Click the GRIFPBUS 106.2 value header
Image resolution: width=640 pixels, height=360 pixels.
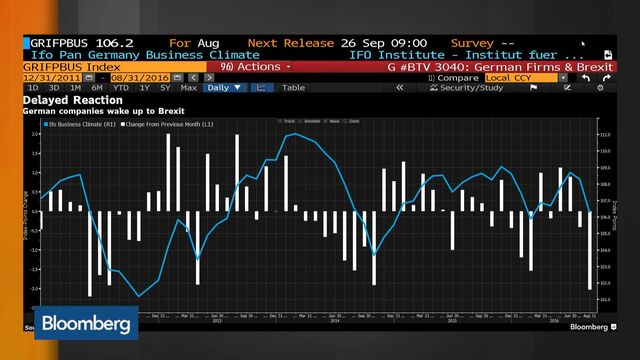82,43
